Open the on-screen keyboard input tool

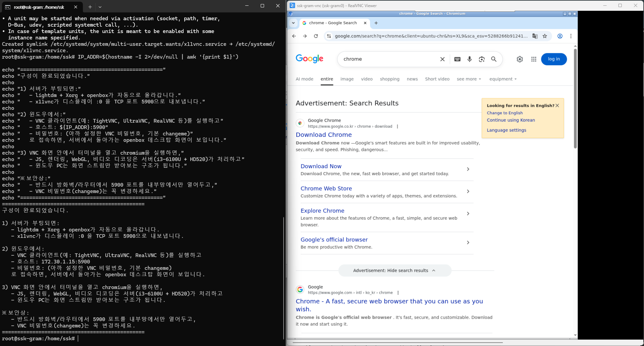[457, 59]
